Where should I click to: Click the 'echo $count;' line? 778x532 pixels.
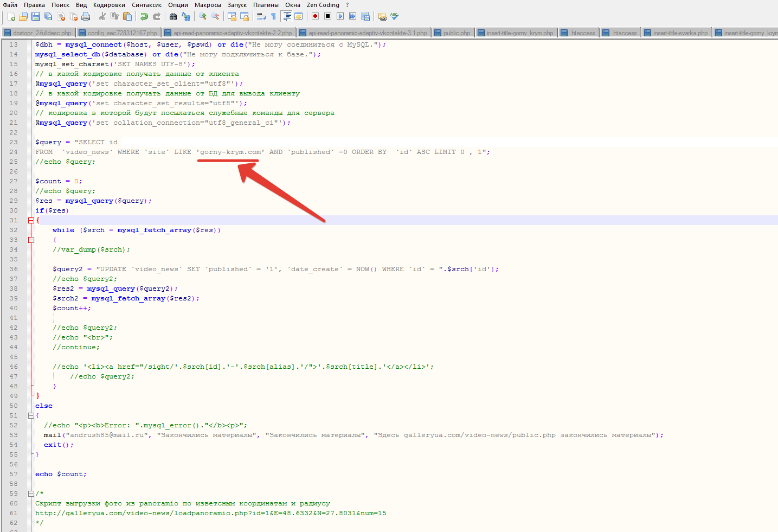[x=61, y=474]
